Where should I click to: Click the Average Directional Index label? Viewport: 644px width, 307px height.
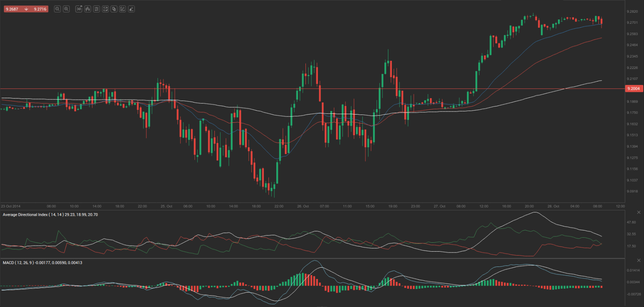pos(50,215)
